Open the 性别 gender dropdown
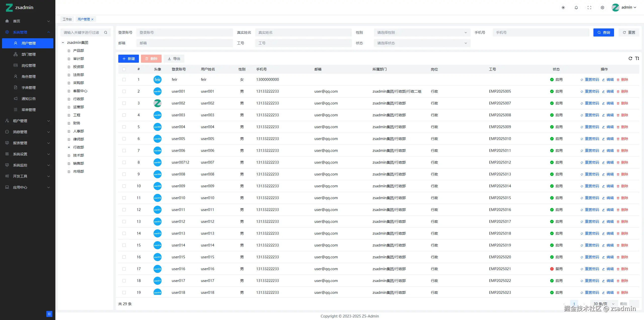 click(x=422, y=32)
